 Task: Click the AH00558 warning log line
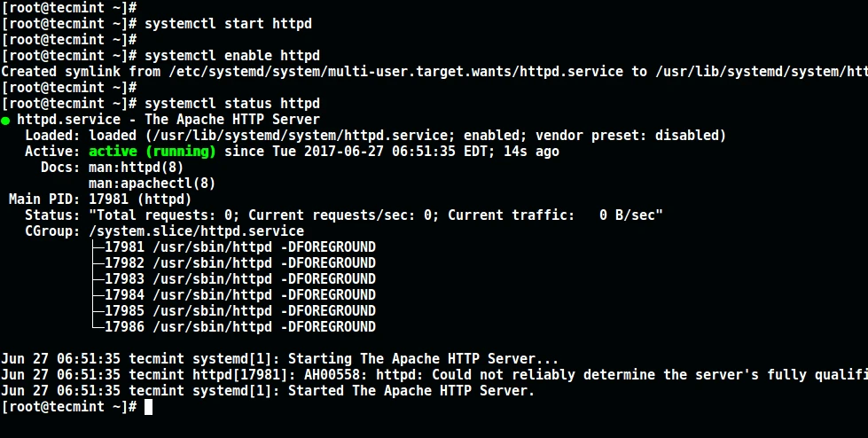click(434, 375)
